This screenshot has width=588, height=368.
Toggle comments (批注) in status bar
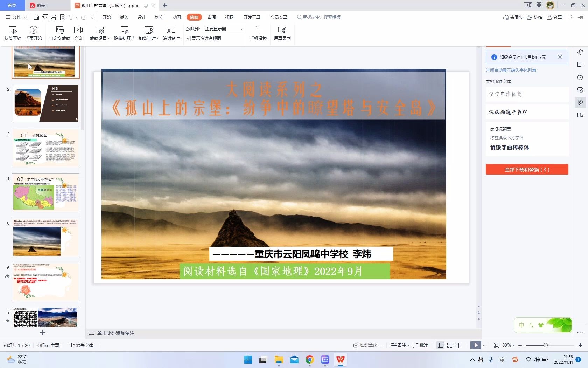(420, 345)
